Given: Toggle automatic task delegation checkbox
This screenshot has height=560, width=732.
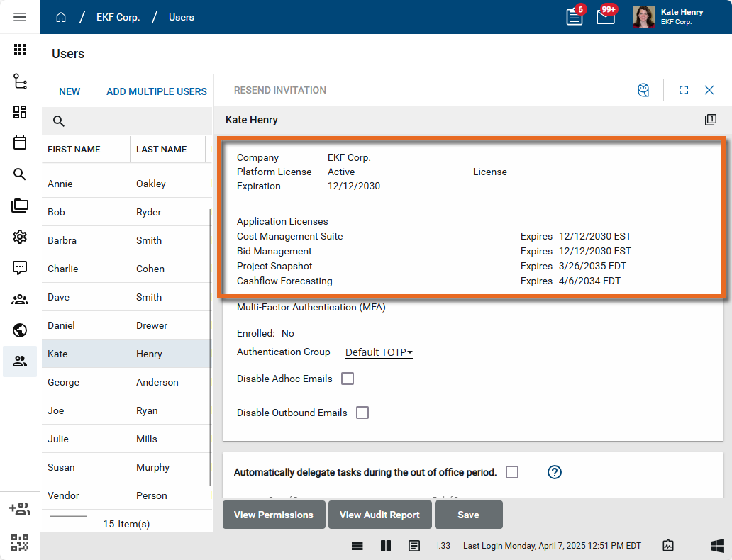Looking at the screenshot, I should [x=512, y=472].
